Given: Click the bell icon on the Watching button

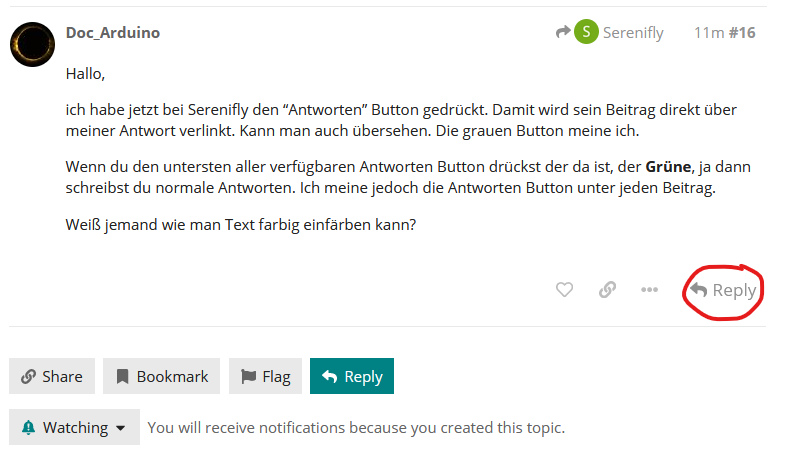Looking at the screenshot, I should [28, 428].
